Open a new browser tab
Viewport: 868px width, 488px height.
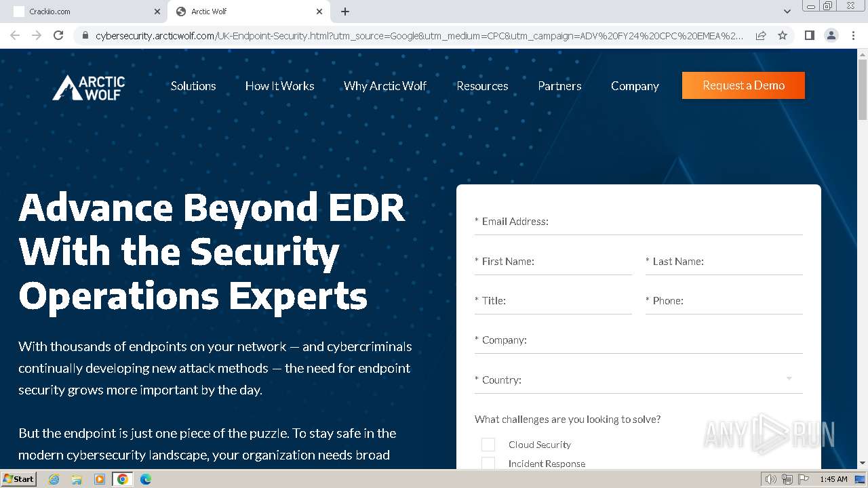point(345,12)
